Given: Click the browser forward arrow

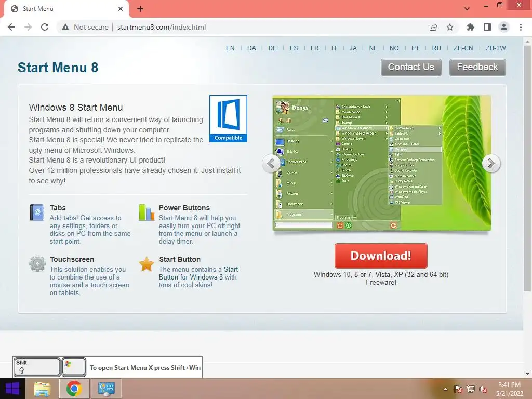Looking at the screenshot, I should pos(28,27).
